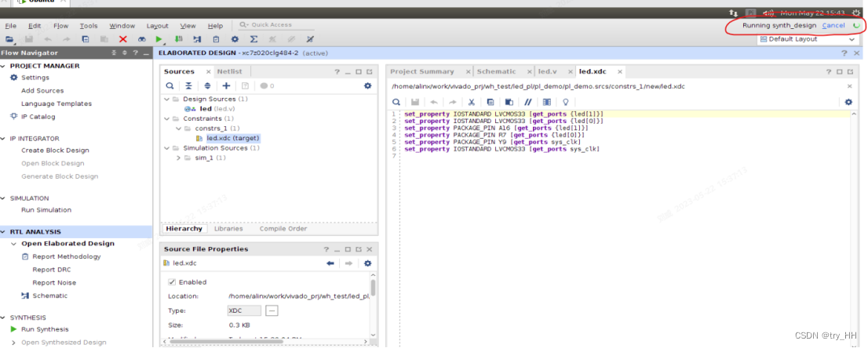Switch to the Compile Order tab

click(283, 229)
